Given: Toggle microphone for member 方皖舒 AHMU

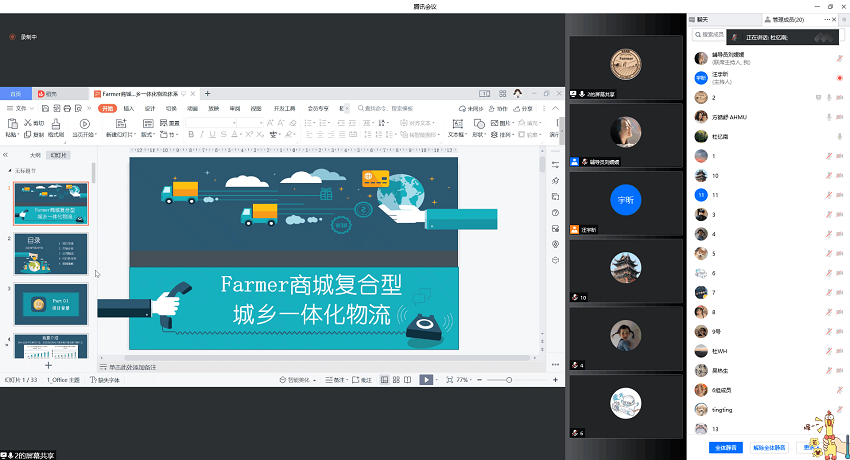Looking at the screenshot, I should tap(828, 117).
